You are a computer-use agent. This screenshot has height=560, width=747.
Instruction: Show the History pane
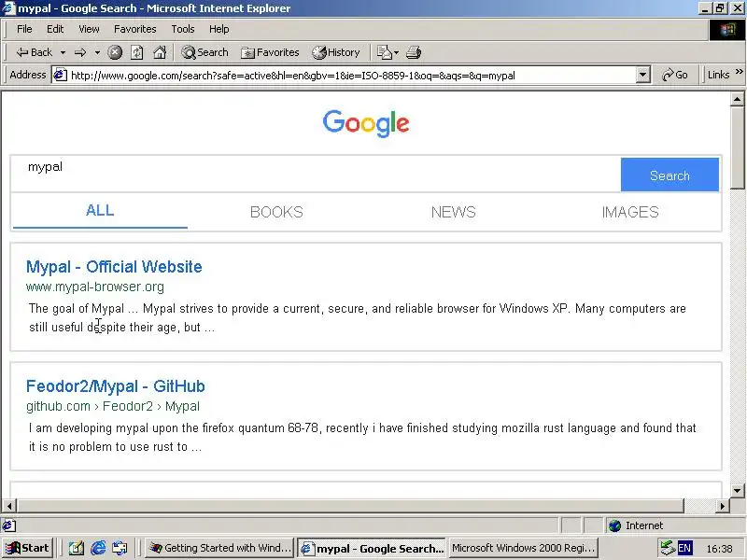coord(336,52)
